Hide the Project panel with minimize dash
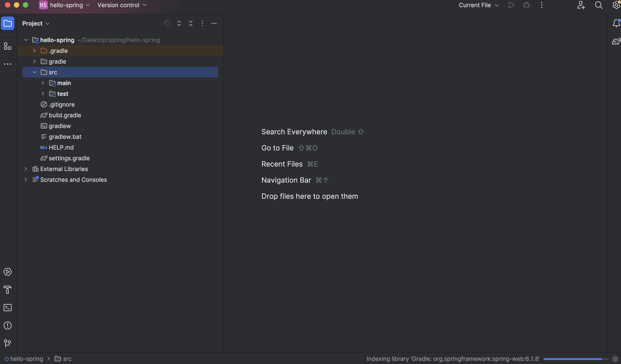Viewport: 621px width, 364px height. pos(214,24)
